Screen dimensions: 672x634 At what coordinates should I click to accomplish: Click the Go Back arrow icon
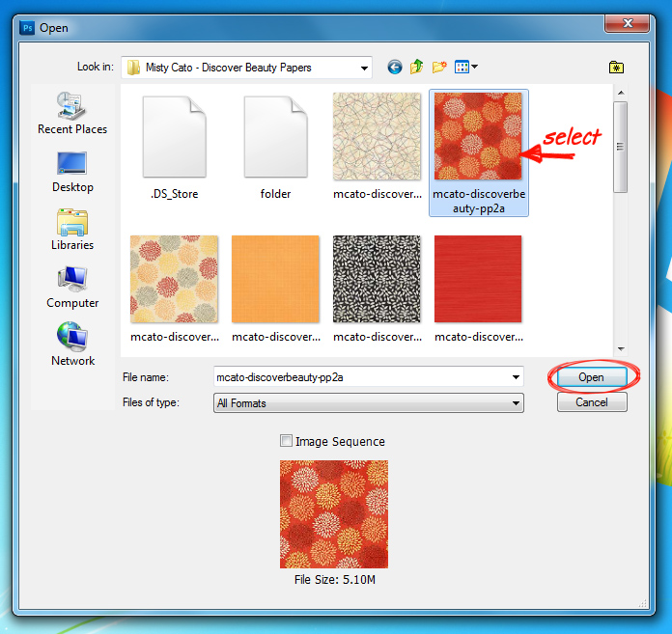395,68
